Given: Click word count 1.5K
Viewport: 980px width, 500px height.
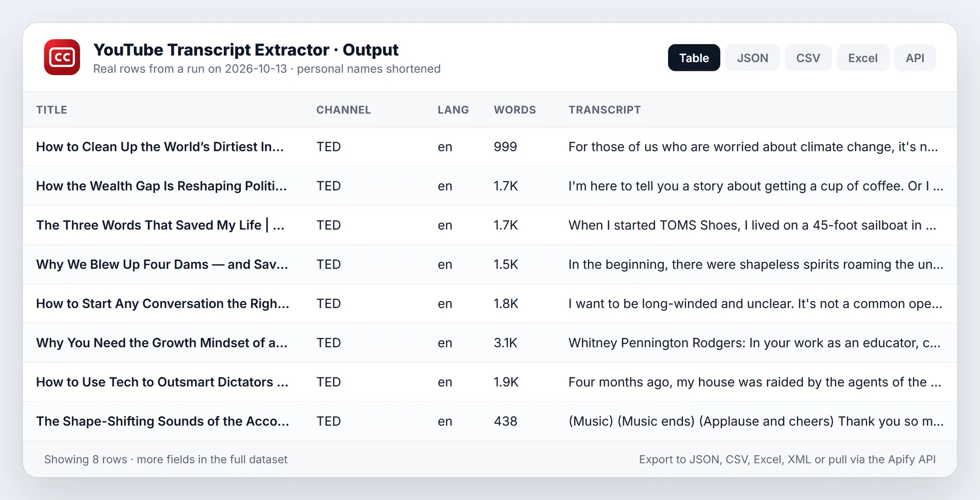Looking at the screenshot, I should pyautogui.click(x=506, y=264).
